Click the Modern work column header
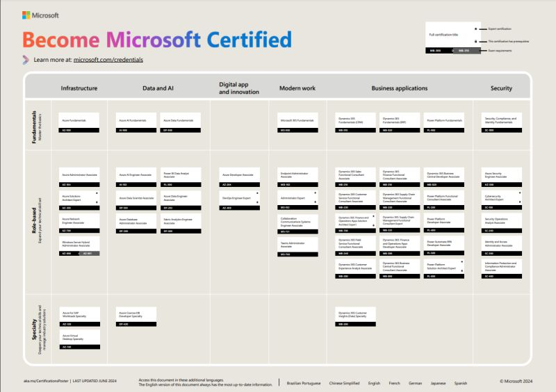The image size is (556, 392). [x=297, y=88]
